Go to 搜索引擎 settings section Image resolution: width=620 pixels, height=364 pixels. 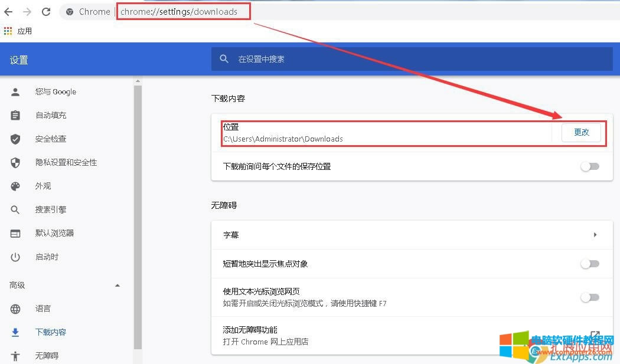point(51,209)
